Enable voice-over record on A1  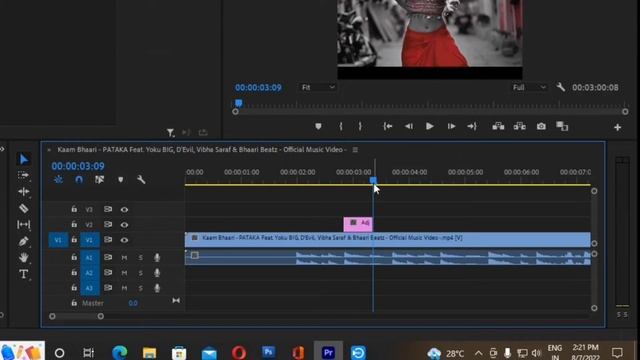(157, 258)
